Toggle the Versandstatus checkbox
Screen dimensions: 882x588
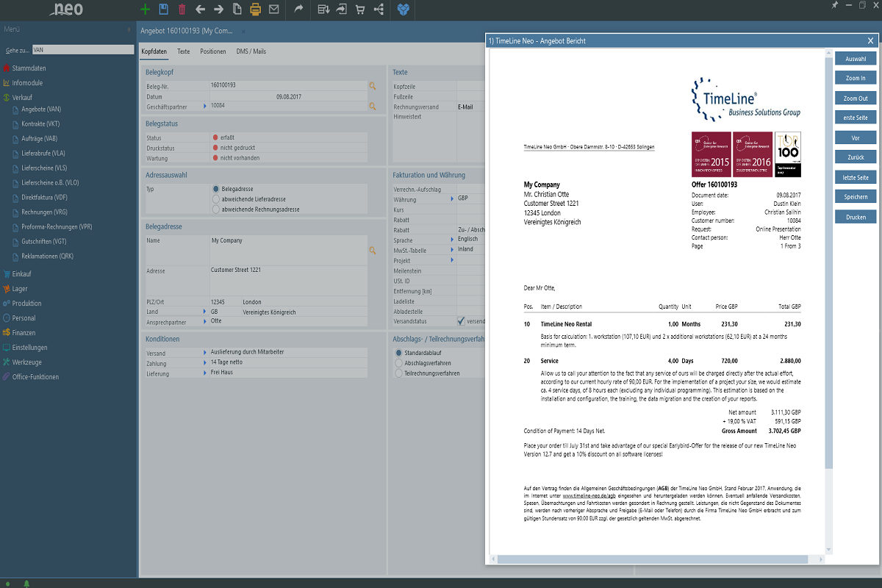pos(461,321)
